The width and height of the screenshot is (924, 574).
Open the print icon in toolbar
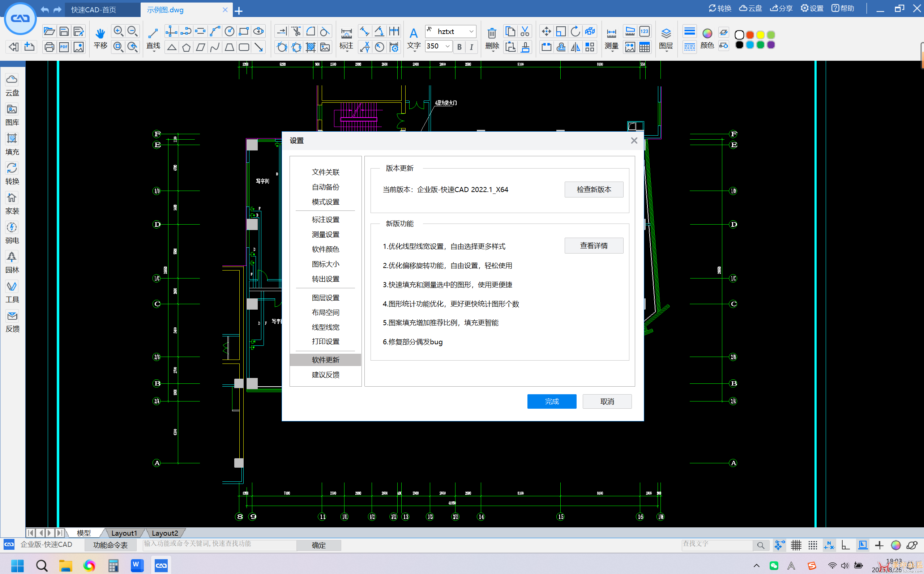49,47
